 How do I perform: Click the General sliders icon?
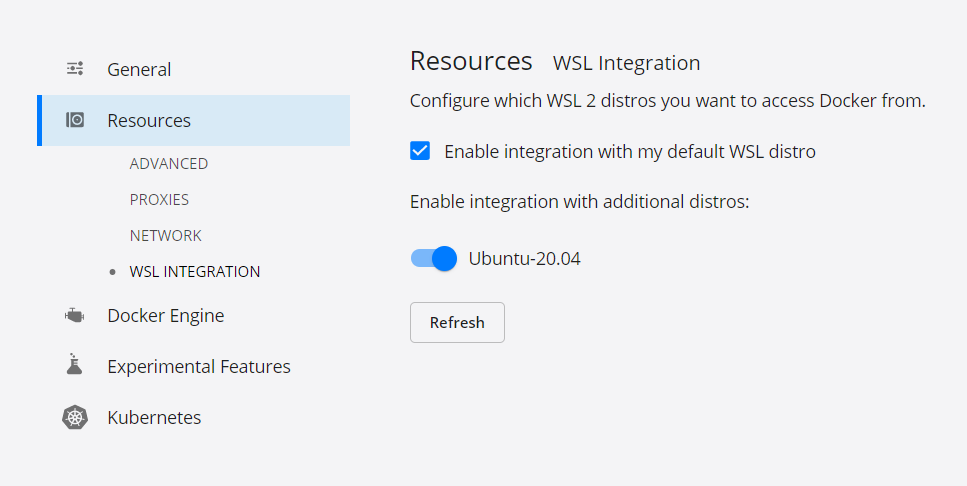[75, 68]
